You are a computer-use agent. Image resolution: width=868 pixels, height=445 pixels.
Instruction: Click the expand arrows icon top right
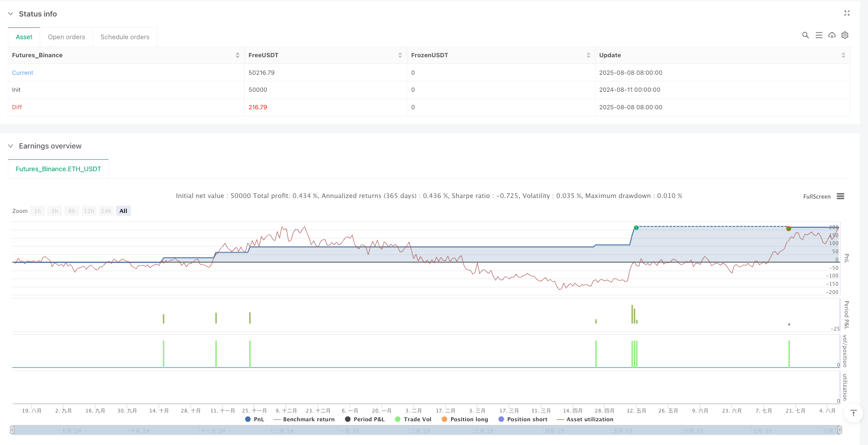coord(847,13)
